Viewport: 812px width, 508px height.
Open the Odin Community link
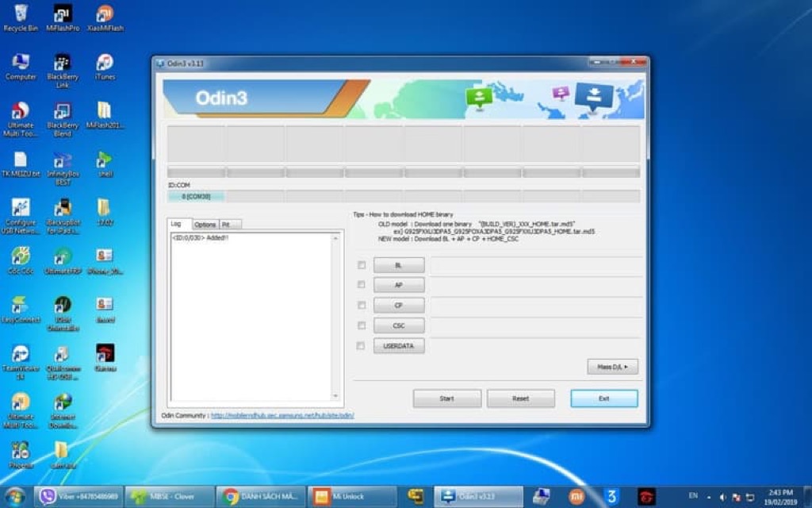tap(282, 415)
